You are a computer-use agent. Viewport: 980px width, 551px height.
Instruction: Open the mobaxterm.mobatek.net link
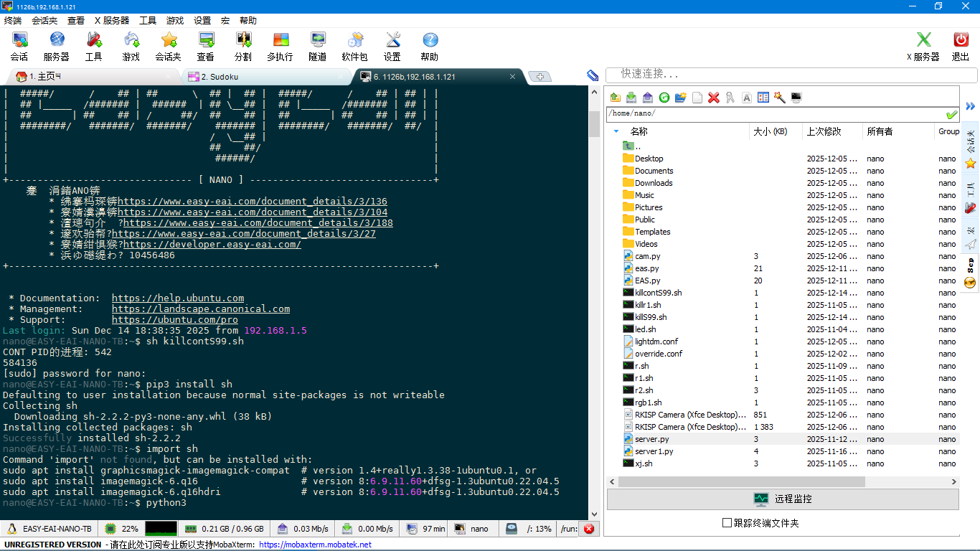pyautogui.click(x=315, y=545)
